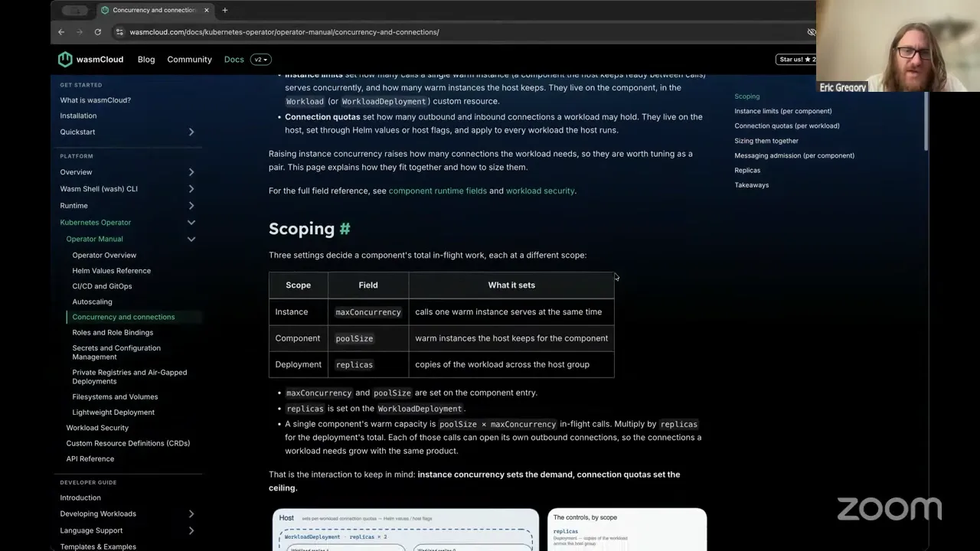Open API Reference in the sidebar

(x=90, y=458)
